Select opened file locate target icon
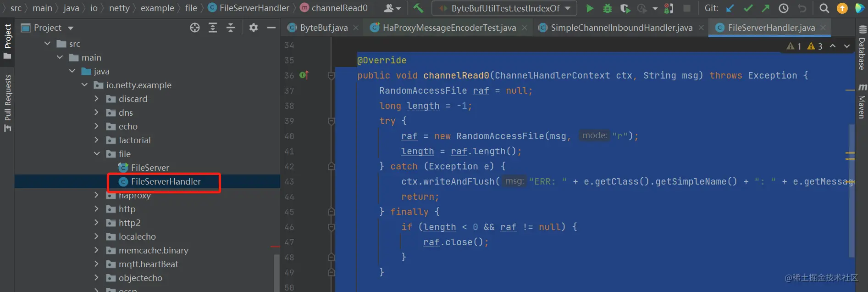Screen dimensions: 868x292 (195, 28)
